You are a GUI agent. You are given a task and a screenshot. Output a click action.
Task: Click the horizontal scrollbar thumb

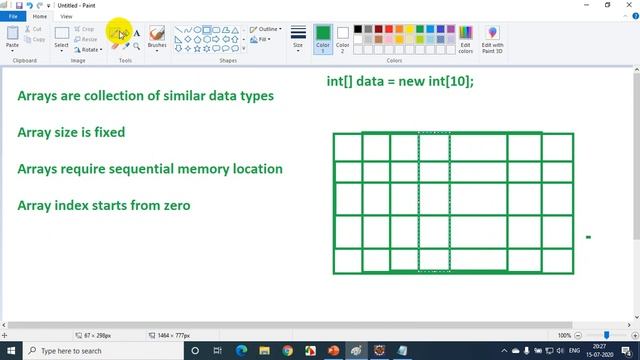click(290, 325)
